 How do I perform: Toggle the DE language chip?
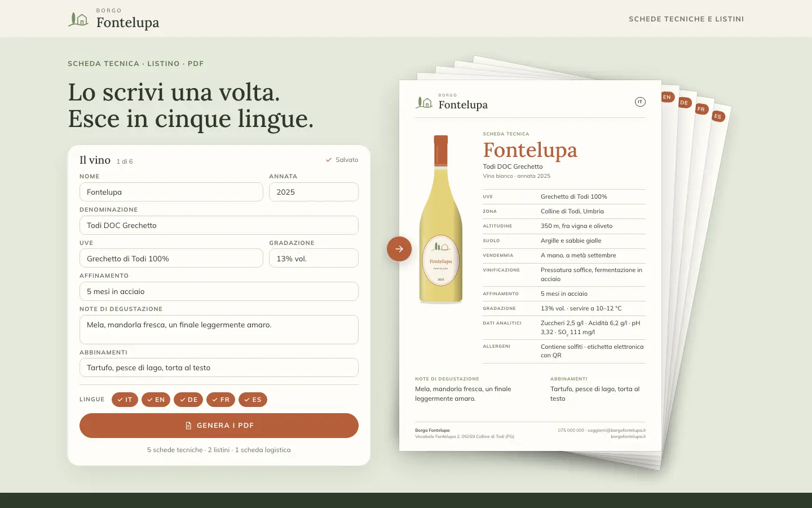pos(188,400)
